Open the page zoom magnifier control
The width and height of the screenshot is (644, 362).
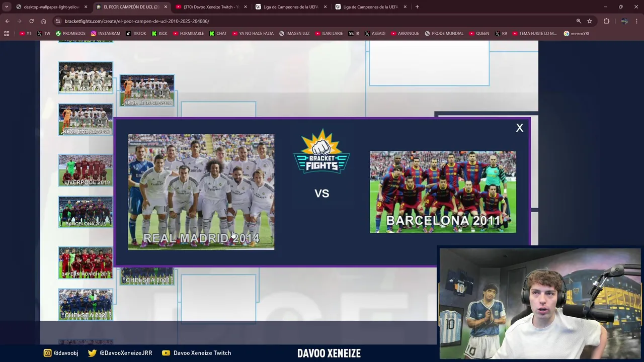coord(579,21)
